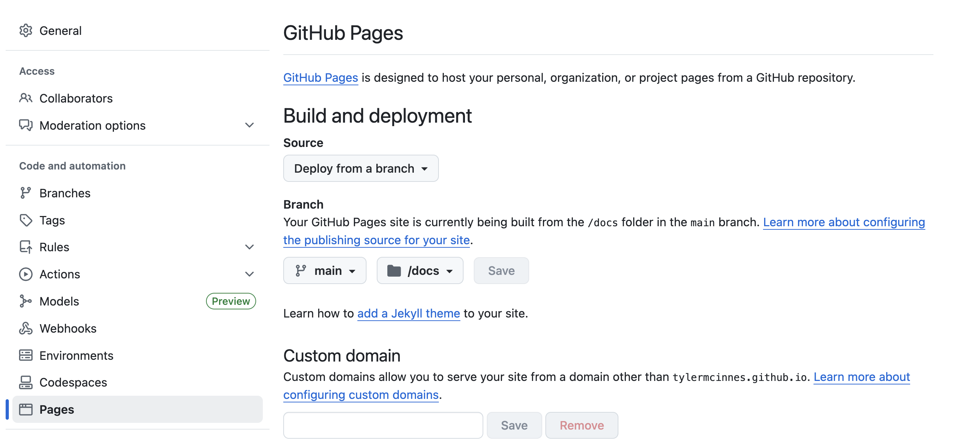Click the branch icon inside main selector
The height and width of the screenshot is (444, 980).
point(301,270)
